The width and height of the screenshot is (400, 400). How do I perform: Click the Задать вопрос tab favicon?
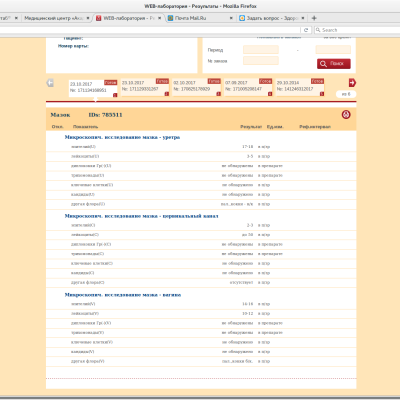click(x=242, y=18)
